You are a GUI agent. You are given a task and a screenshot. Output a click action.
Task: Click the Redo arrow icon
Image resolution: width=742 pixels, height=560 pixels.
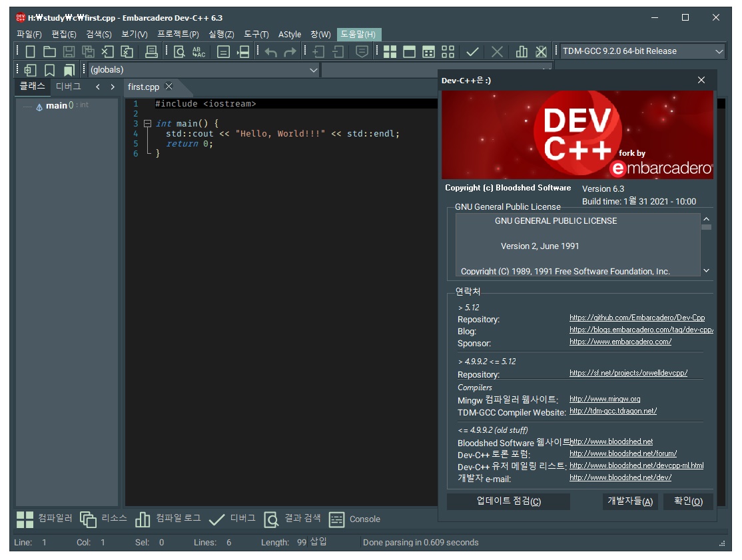(290, 51)
